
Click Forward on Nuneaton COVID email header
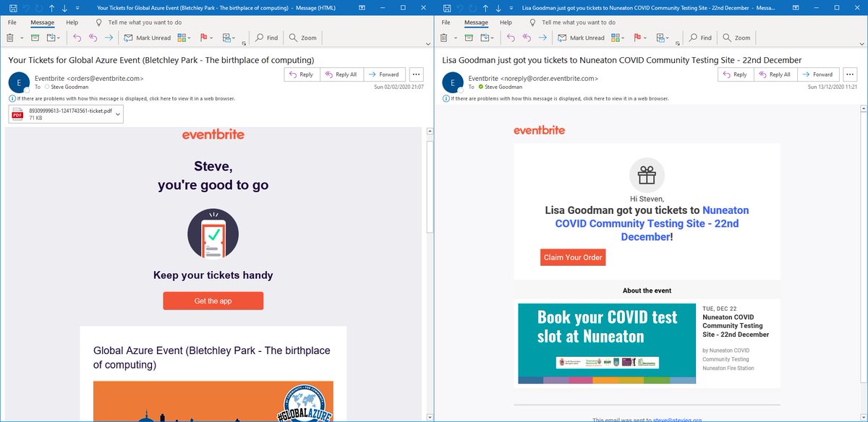[x=817, y=74]
